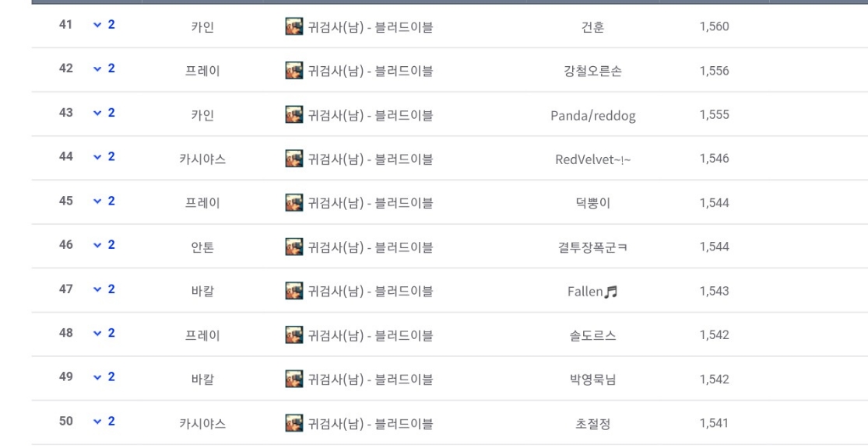Click score 1,543 in Fallen row
This screenshot has height=448, width=868.
714,291
